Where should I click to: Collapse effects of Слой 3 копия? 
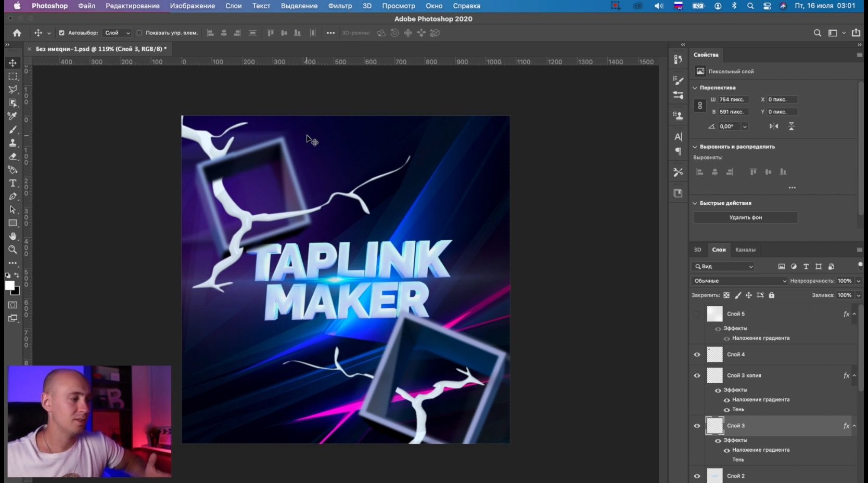click(x=854, y=375)
